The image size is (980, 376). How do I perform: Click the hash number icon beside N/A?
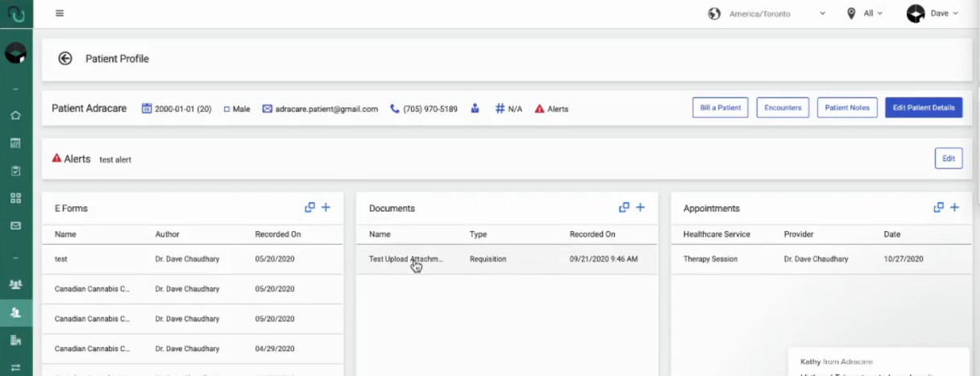[x=500, y=108]
